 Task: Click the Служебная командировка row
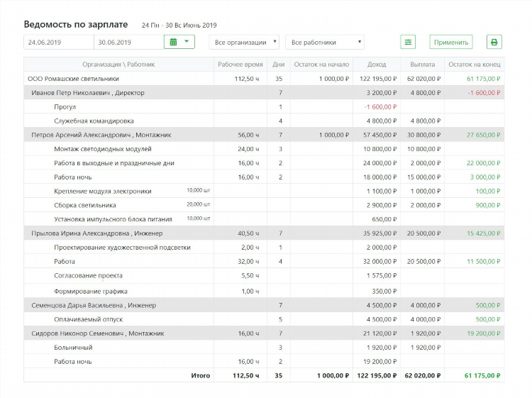coord(264,121)
